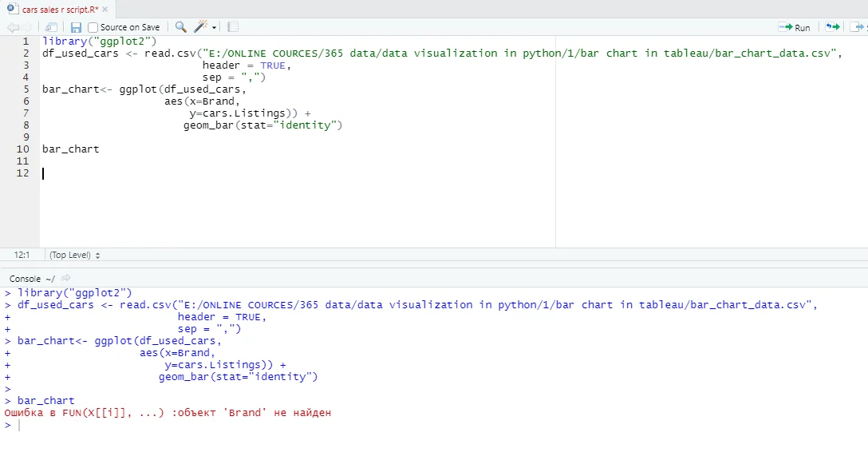The height and width of the screenshot is (452, 868).
Task: Click the Compile Report notebook icon
Action: pyautogui.click(x=233, y=27)
